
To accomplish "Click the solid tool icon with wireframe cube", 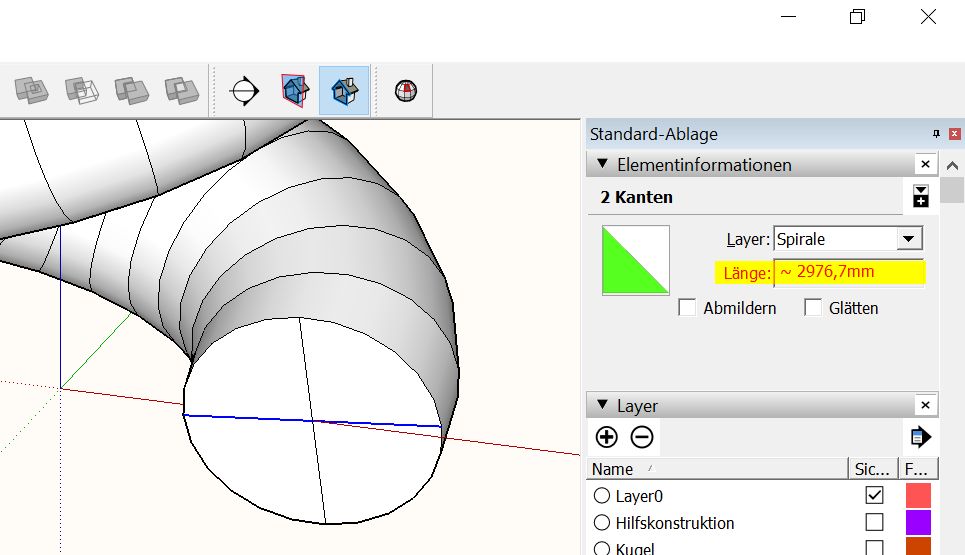I will pyautogui.click(x=81, y=91).
